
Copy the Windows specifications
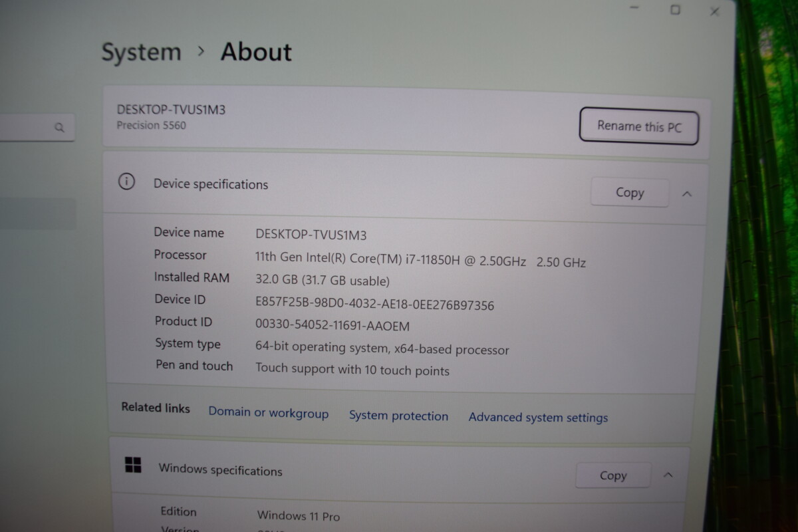point(612,475)
